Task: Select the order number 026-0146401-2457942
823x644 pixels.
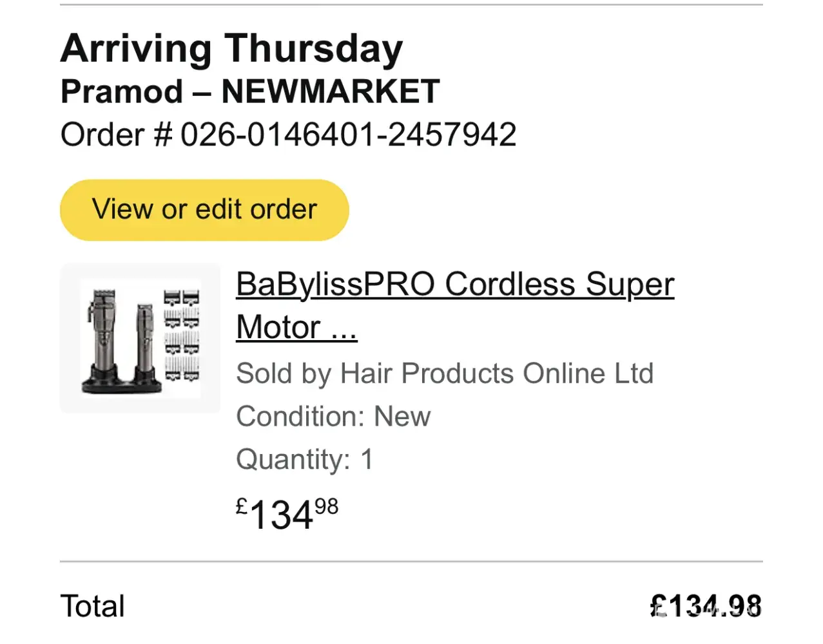Action: 348,135
